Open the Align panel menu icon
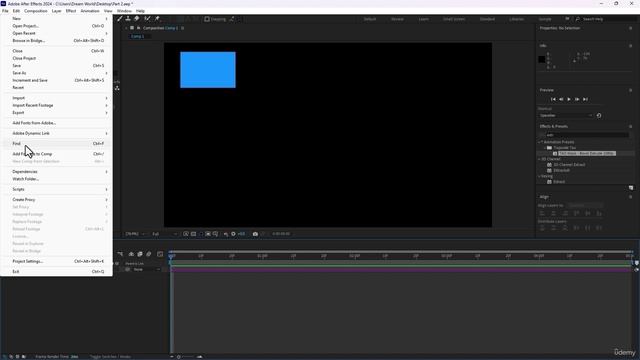Image resolution: width=640 pixels, height=360 pixels. coord(631,197)
